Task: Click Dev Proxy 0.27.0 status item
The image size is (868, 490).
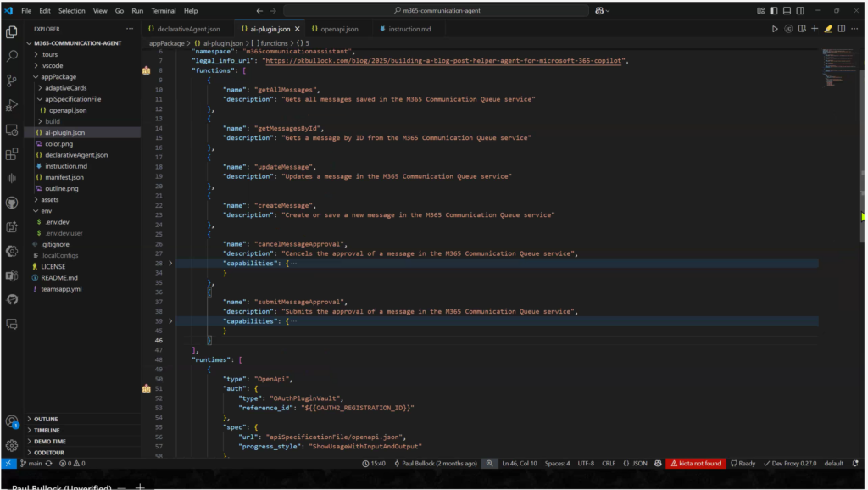Action: coord(790,464)
